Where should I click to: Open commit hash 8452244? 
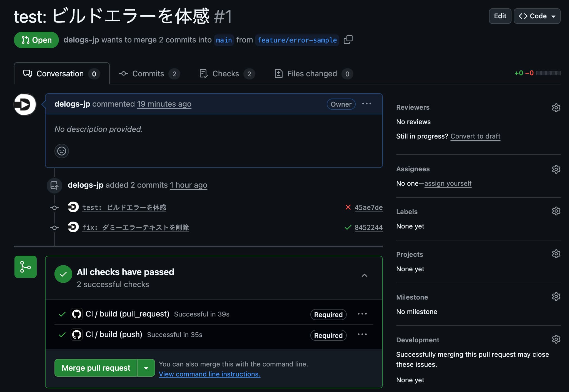coord(369,227)
